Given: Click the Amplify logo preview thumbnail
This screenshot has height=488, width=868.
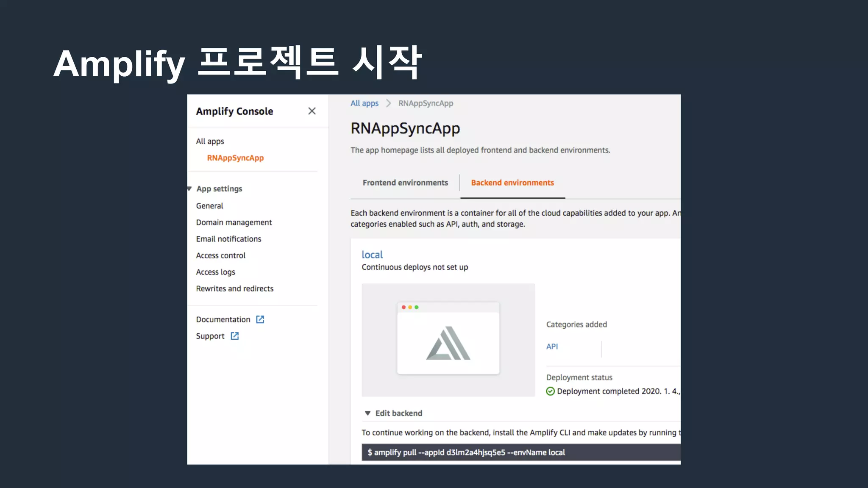Looking at the screenshot, I should [448, 340].
